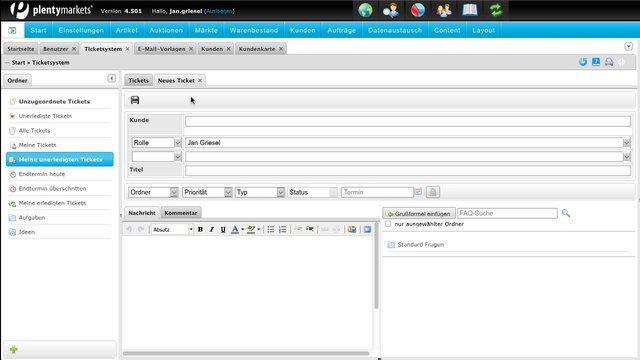Select the Ideen folder

[x=27, y=232]
